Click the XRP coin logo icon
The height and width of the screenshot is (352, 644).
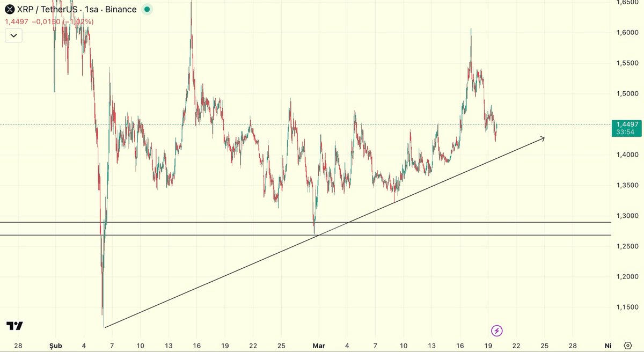(x=10, y=9)
